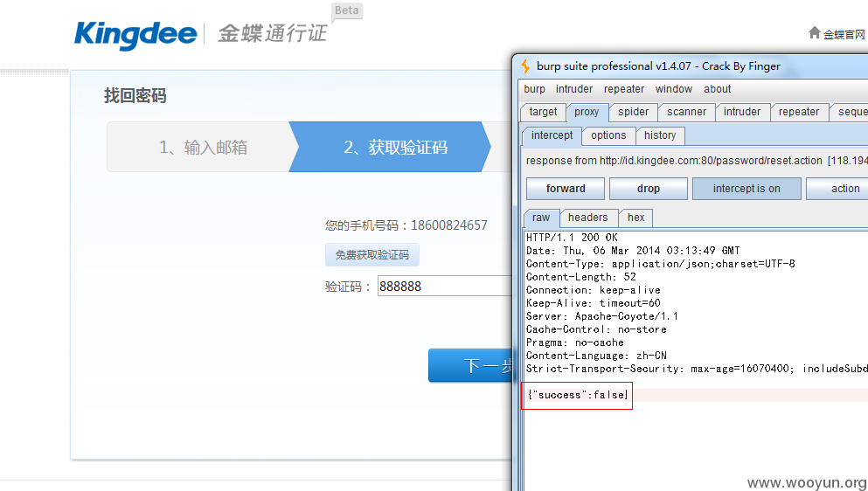Toggle the intercept is on button
Viewport: 868px width, 491px height.
[x=746, y=189]
